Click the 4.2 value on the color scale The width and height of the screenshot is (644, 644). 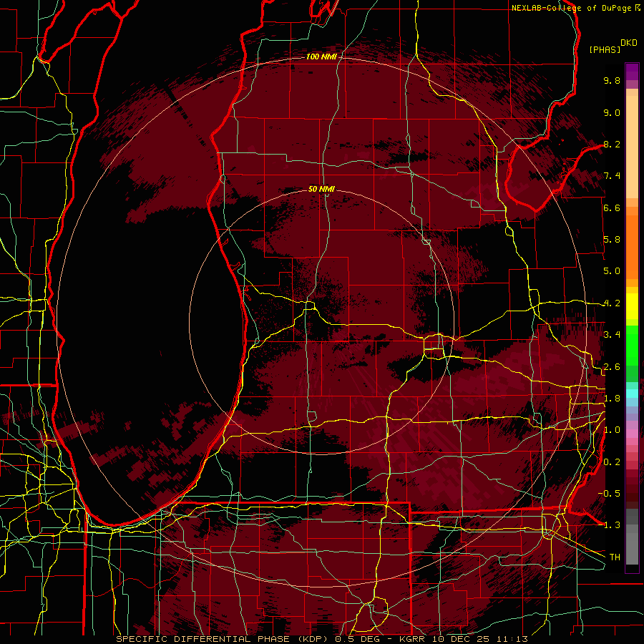[x=612, y=303]
